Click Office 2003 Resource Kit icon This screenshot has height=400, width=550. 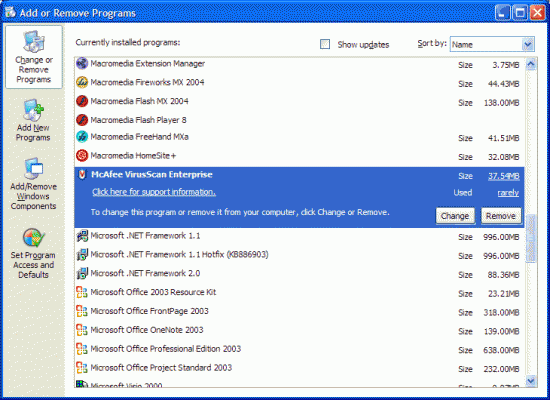(82, 292)
